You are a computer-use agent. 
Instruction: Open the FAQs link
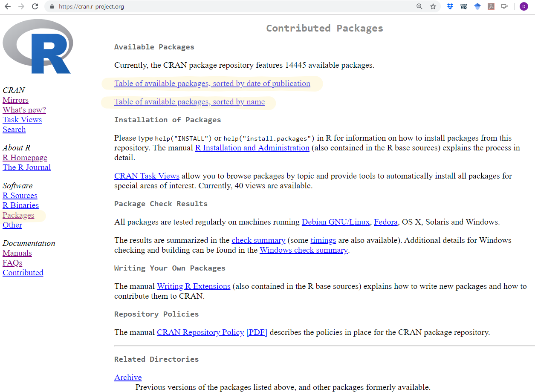[x=12, y=263]
